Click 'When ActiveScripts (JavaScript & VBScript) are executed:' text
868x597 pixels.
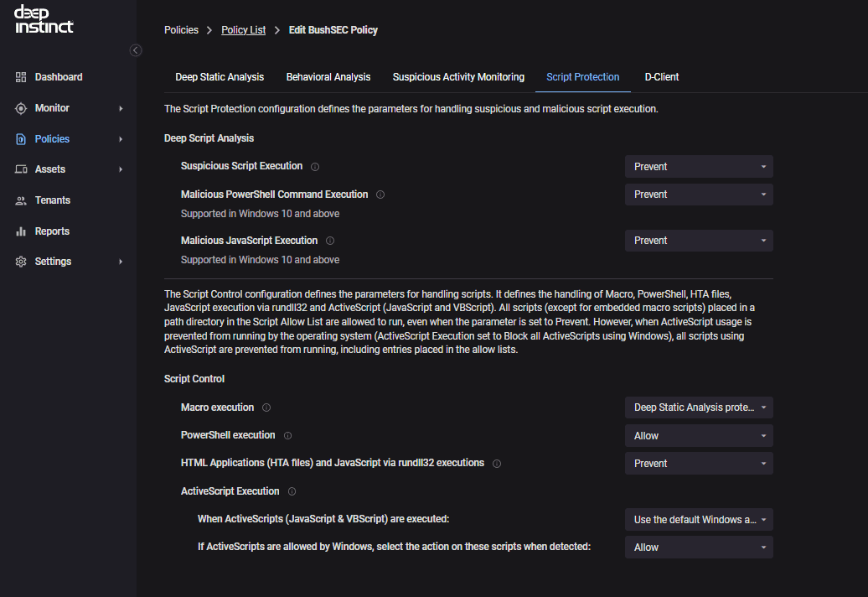click(323, 519)
